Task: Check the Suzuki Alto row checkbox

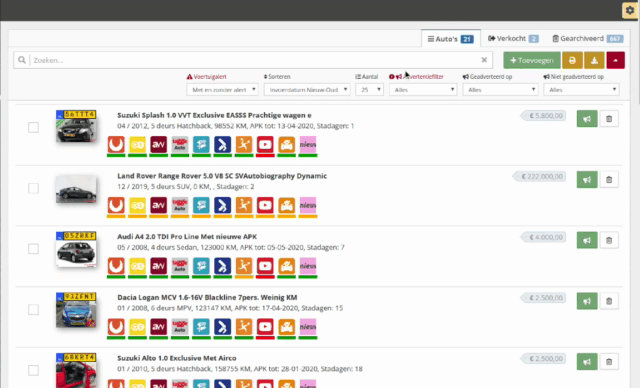Action: pyautogui.click(x=33, y=370)
